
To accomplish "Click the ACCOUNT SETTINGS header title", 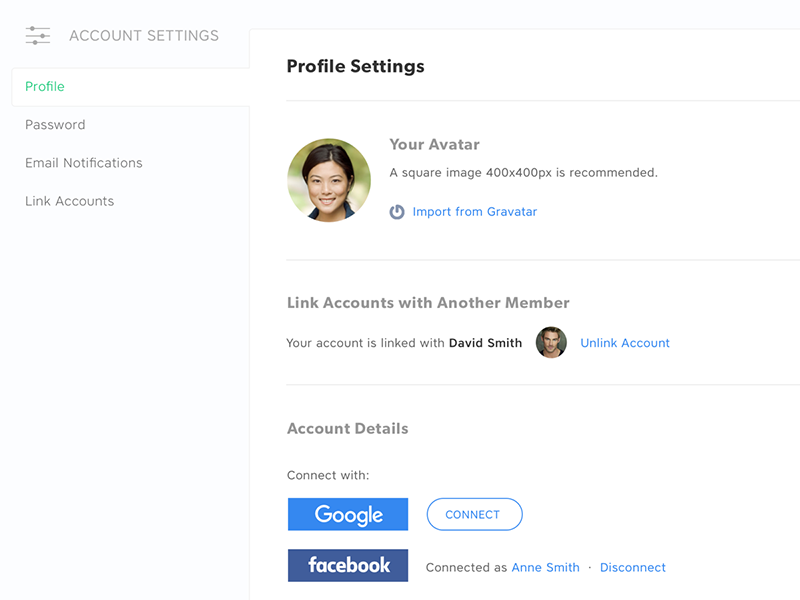I will coord(144,36).
